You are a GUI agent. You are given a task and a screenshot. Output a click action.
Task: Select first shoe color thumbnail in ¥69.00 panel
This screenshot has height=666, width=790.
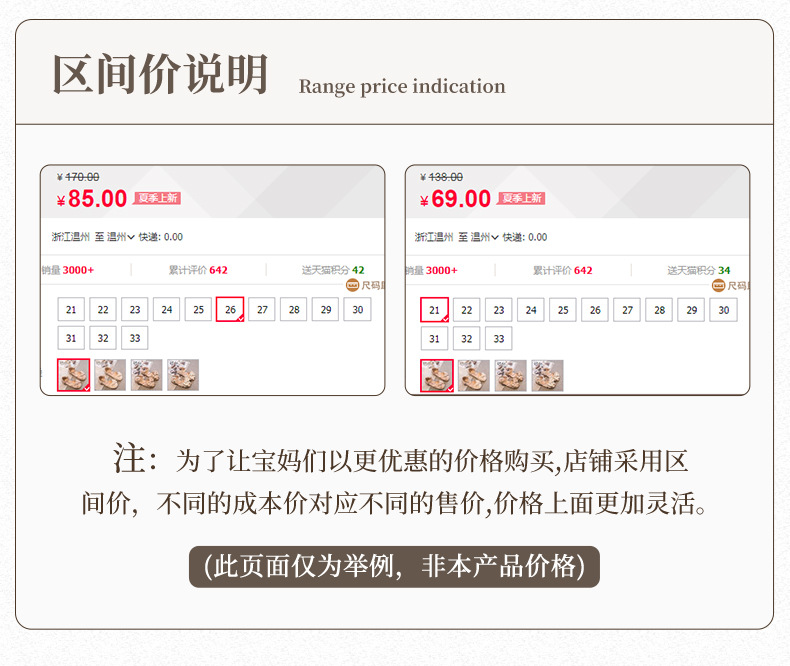coord(437,375)
